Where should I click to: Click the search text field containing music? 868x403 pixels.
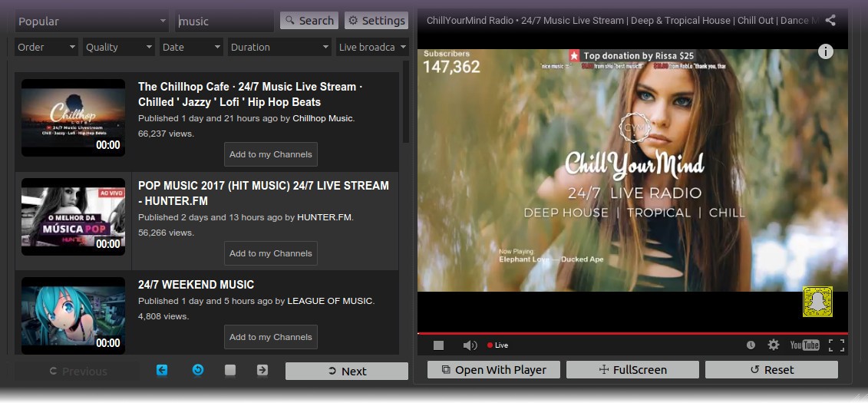tap(224, 21)
